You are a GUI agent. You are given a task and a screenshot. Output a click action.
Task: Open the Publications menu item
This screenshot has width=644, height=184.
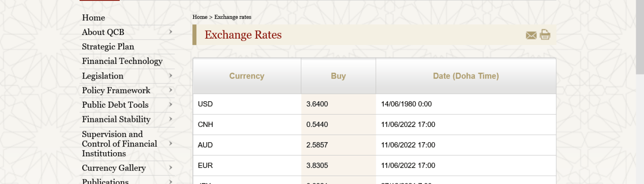105,181
